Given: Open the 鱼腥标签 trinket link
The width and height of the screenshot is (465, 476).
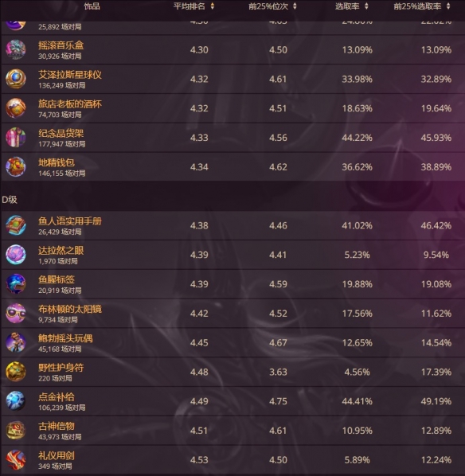Looking at the screenshot, I should (57, 280).
